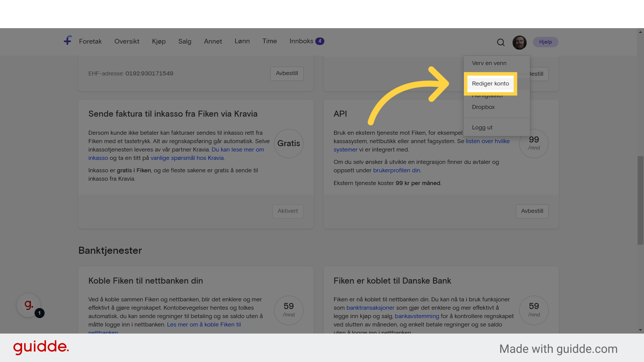Click Avbestill next to EHF-adresse
Image resolution: width=644 pixels, height=362 pixels.
(287, 73)
